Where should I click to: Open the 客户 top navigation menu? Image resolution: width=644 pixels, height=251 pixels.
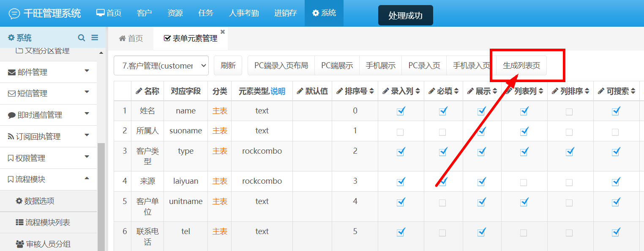pyautogui.click(x=145, y=13)
